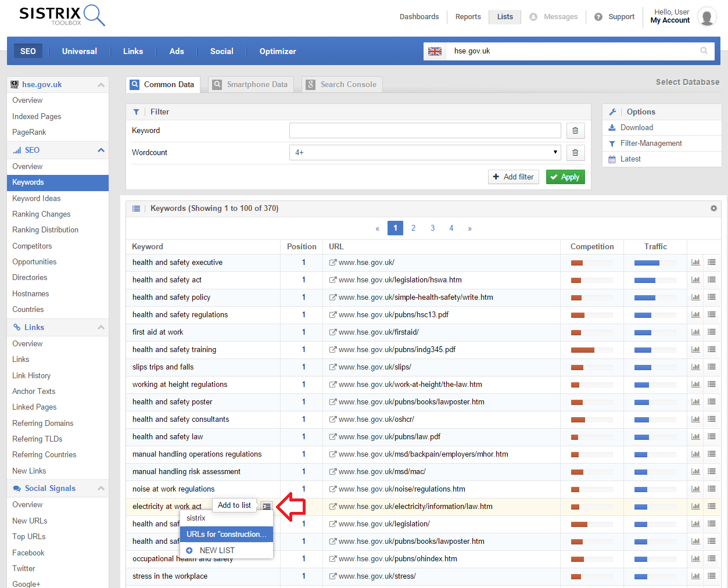Switch to the Universal module tab
The width and height of the screenshot is (728, 588).
[x=80, y=51]
